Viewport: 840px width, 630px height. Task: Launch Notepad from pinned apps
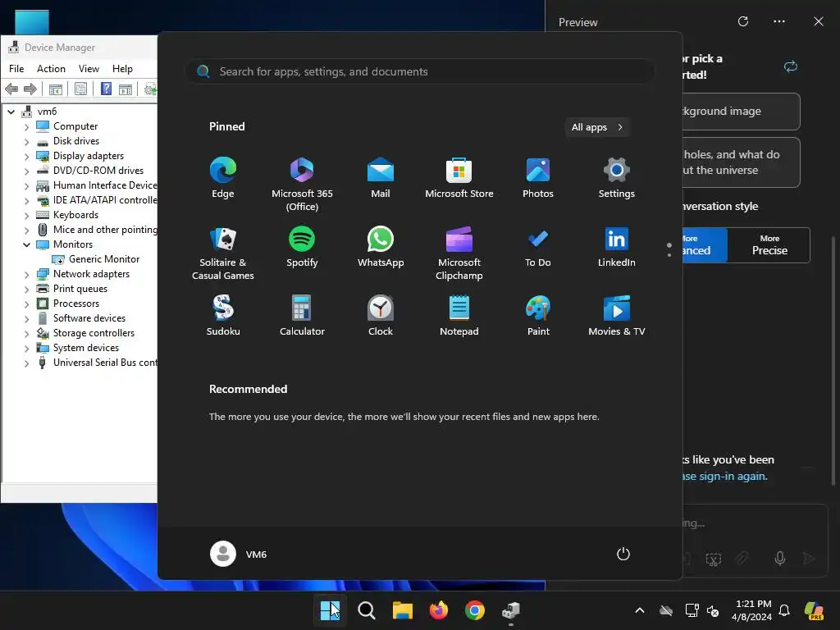coord(459,316)
